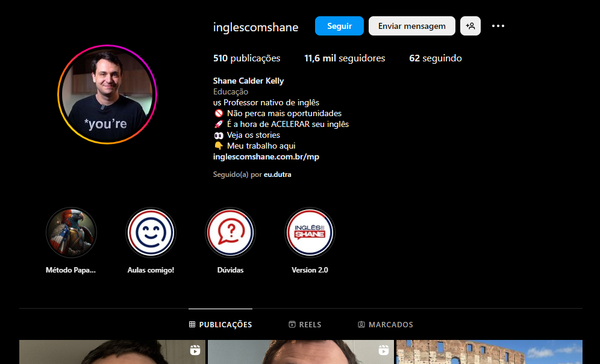Click the Aulas comigo! highlight label
600x364 pixels.
tap(151, 270)
